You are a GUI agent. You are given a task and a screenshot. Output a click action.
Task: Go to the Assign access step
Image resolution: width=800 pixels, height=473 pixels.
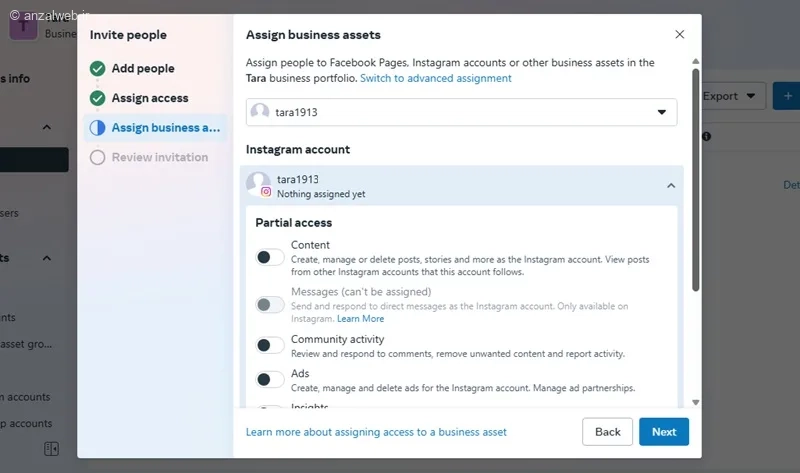tap(150, 98)
